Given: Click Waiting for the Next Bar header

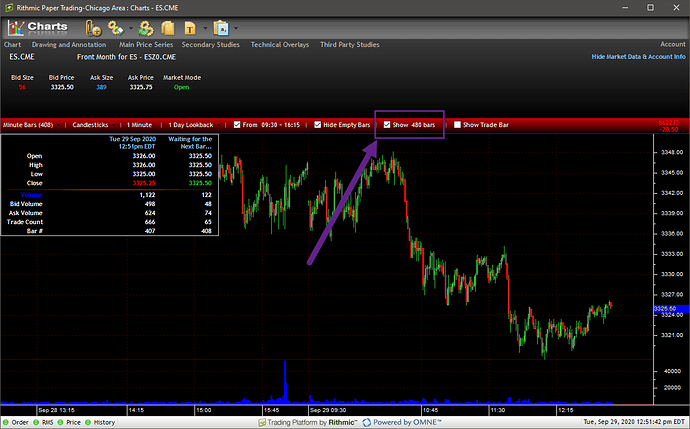Looking at the screenshot, I should coord(190,143).
